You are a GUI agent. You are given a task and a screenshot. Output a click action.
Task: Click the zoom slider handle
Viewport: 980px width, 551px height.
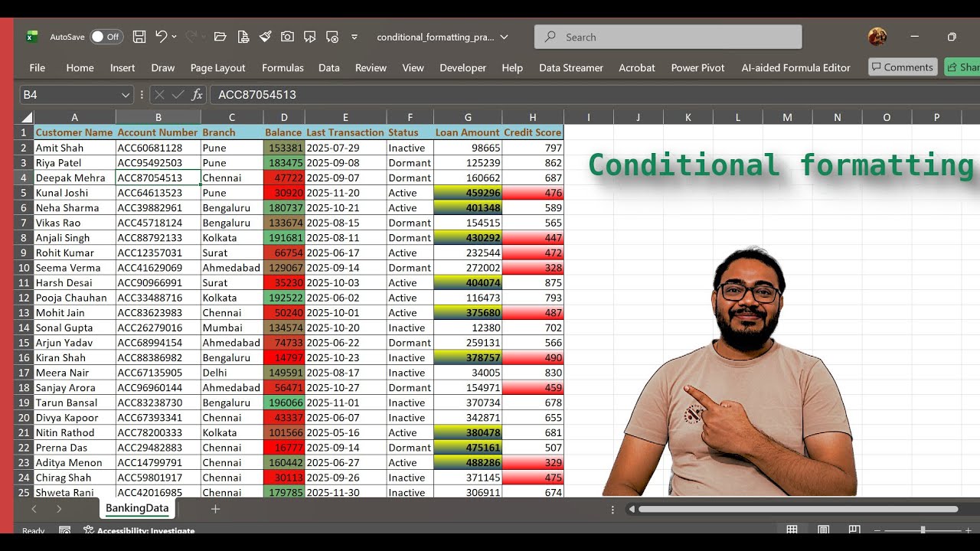point(923,530)
